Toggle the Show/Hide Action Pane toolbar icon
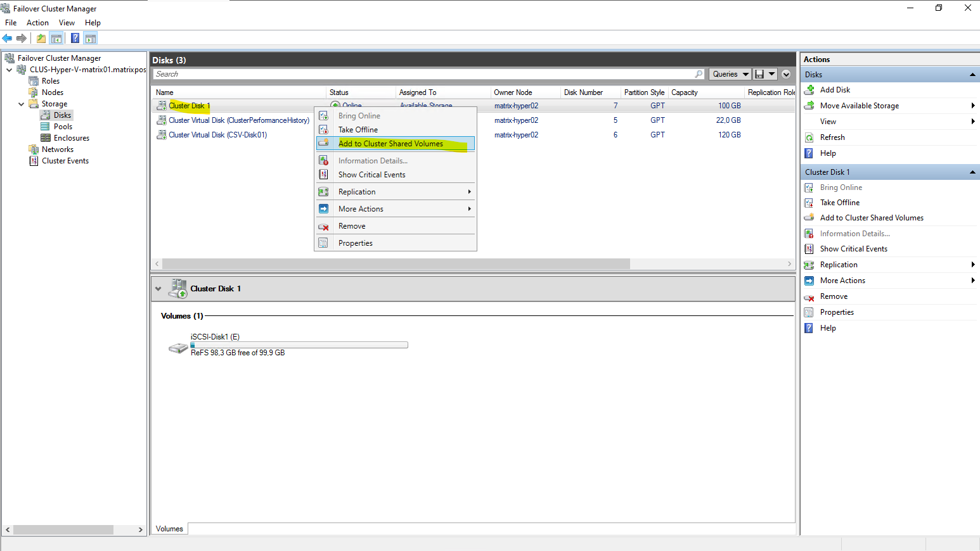The height and width of the screenshot is (551, 980). 91,39
